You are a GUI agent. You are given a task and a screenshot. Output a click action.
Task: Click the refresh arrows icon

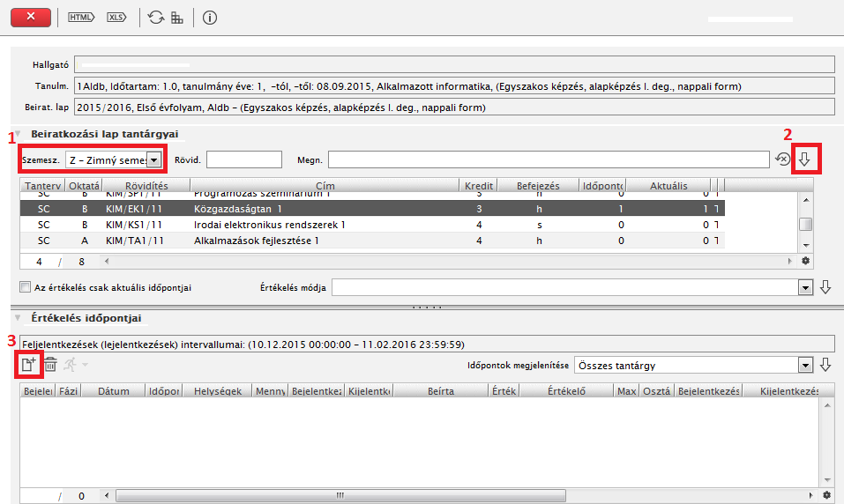156,17
